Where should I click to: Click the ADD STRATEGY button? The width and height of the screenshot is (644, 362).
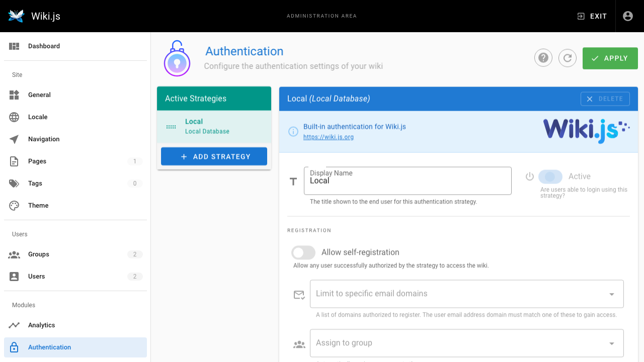point(214,156)
